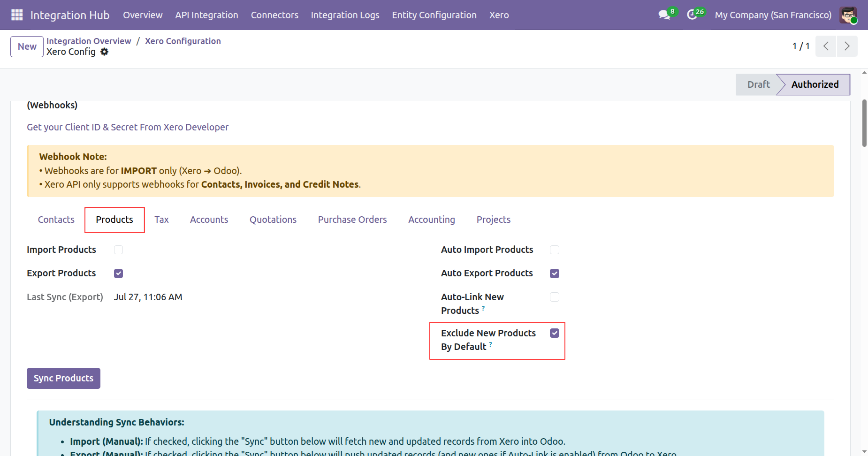Viewport: 868px width, 456px height.
Task: Open the Connectors menu
Action: pyautogui.click(x=274, y=15)
